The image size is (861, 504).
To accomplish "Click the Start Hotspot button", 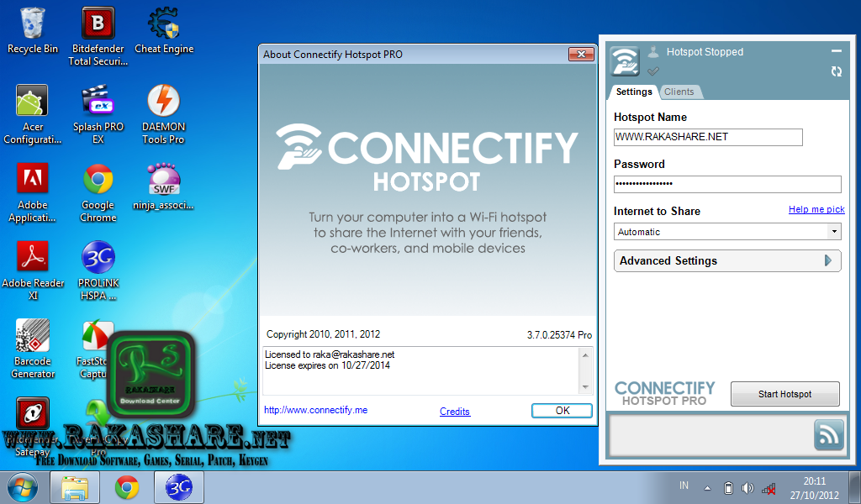I will [x=784, y=394].
